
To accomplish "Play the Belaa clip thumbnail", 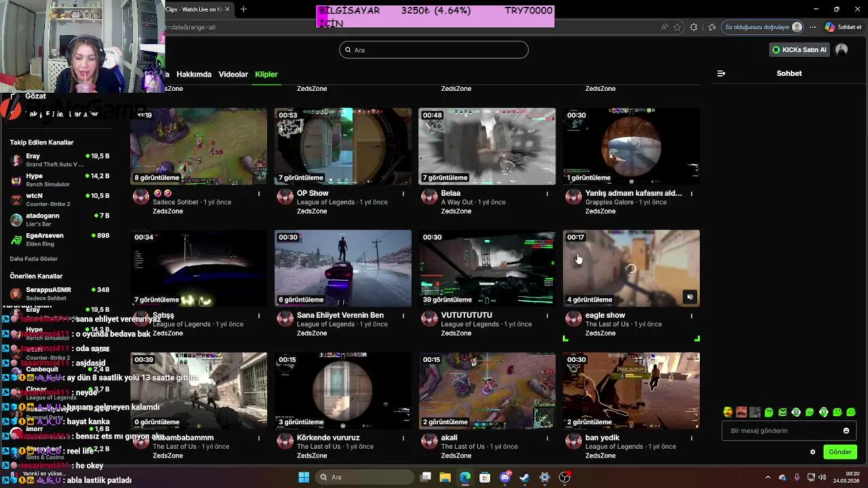I will [x=487, y=146].
